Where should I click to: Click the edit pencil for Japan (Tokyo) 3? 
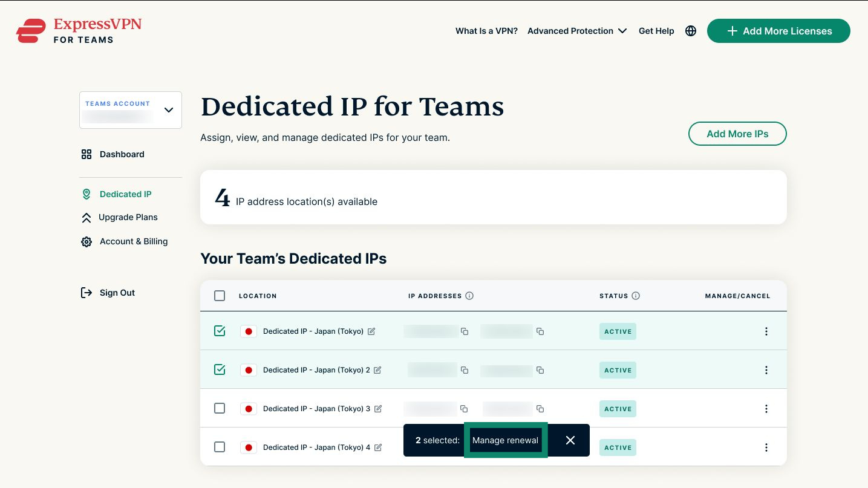coord(378,409)
